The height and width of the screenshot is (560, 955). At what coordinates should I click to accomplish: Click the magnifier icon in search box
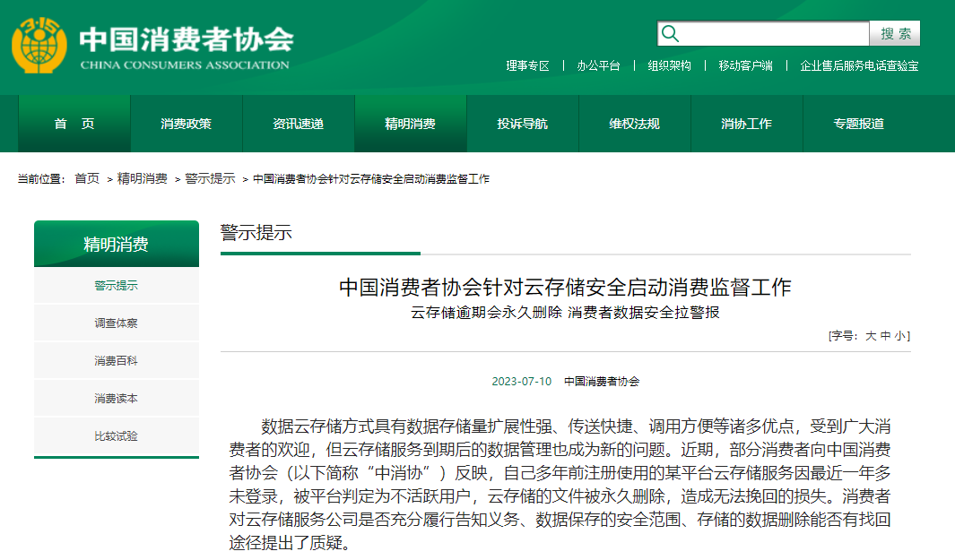[670, 33]
